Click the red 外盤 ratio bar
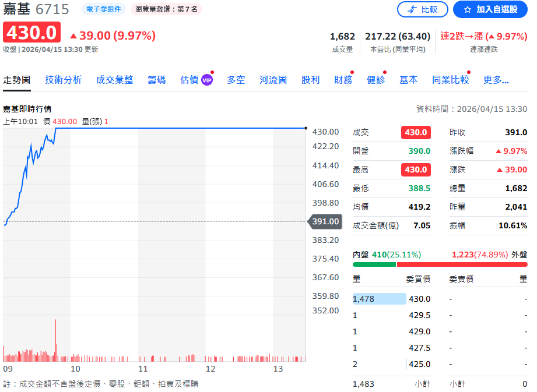 [x=462, y=264]
